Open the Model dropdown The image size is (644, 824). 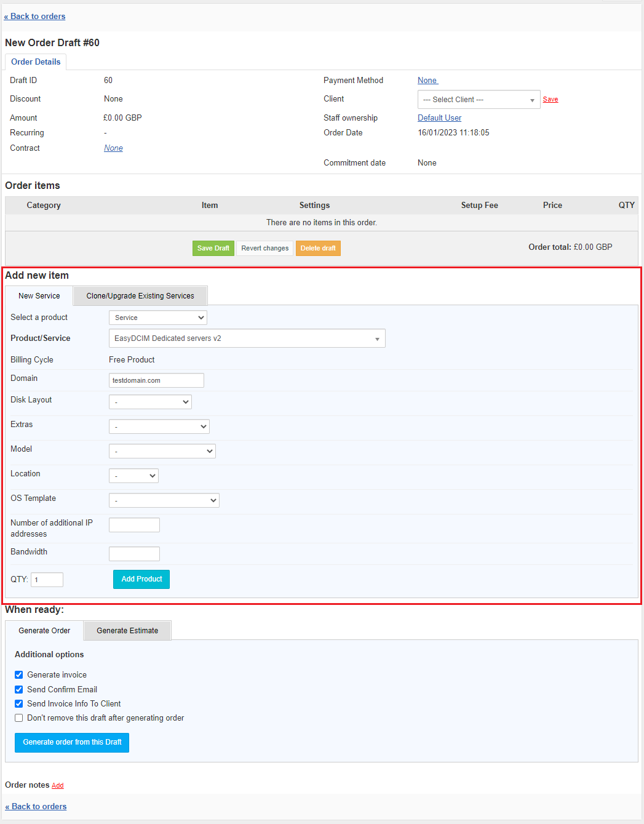[162, 451]
